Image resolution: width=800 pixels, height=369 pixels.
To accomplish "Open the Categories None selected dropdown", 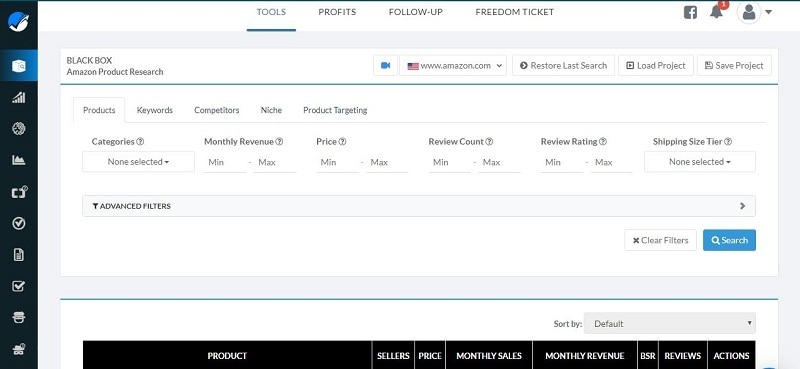I will [138, 162].
